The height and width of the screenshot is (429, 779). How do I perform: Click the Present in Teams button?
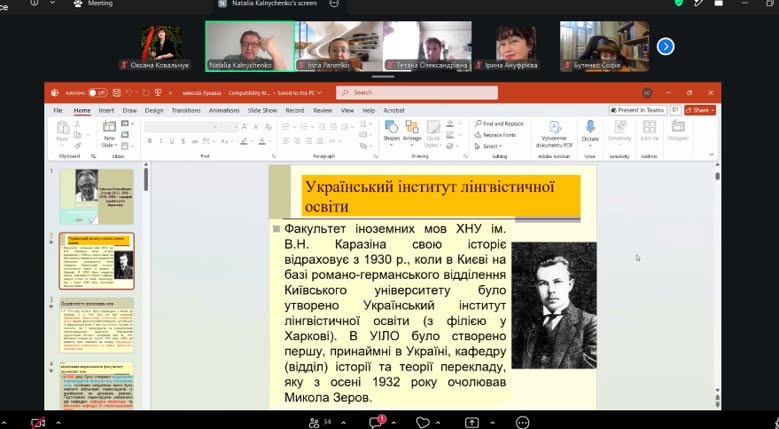(x=638, y=110)
